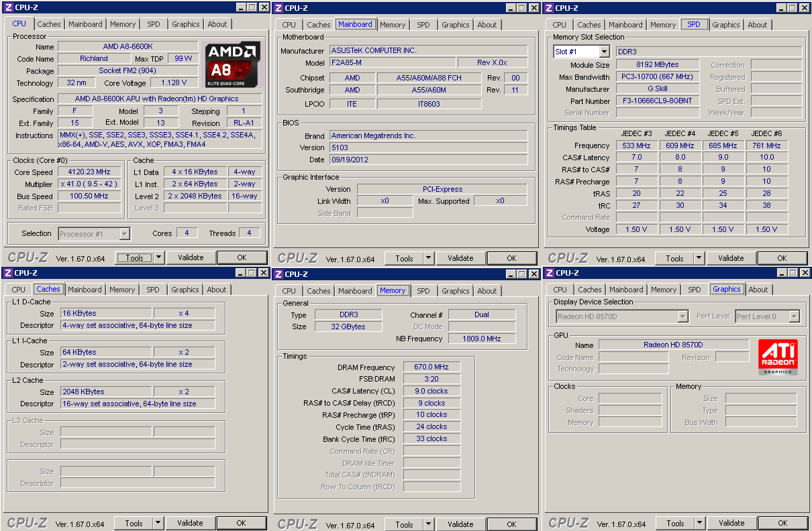Click the Module Size value 8192 MBytes
Screen dimensions: 812x531
tap(658, 65)
